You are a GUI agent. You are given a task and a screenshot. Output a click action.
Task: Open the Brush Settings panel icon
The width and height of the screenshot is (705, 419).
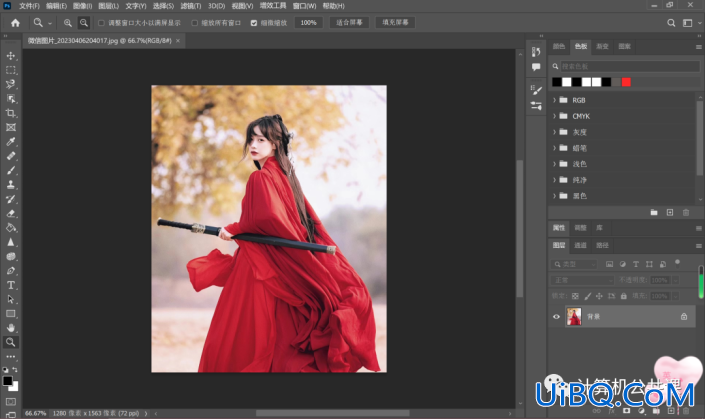click(x=536, y=90)
